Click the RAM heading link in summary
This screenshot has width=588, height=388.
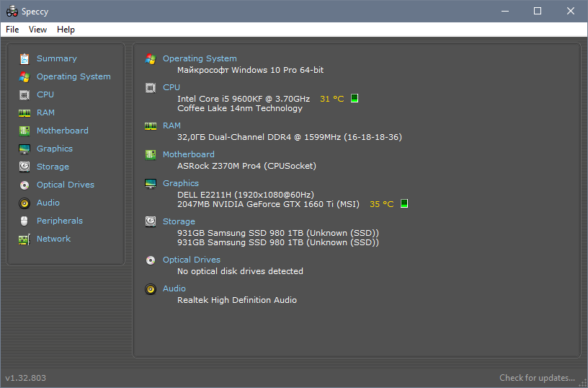pyautogui.click(x=171, y=125)
